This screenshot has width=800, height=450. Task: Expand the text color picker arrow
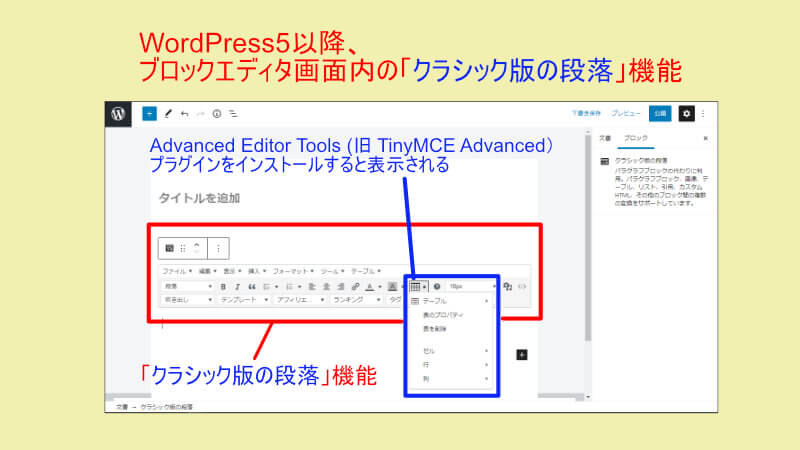[380, 287]
